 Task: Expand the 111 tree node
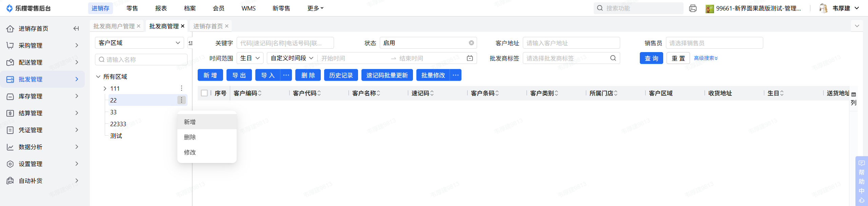pyautogui.click(x=105, y=89)
